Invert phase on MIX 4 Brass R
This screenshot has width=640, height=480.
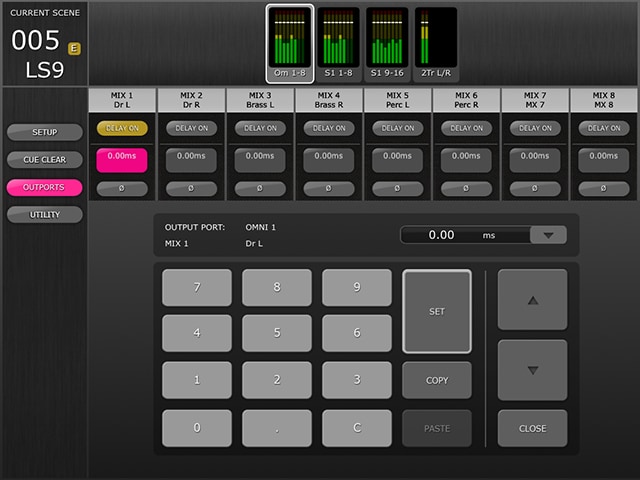pyautogui.click(x=329, y=188)
